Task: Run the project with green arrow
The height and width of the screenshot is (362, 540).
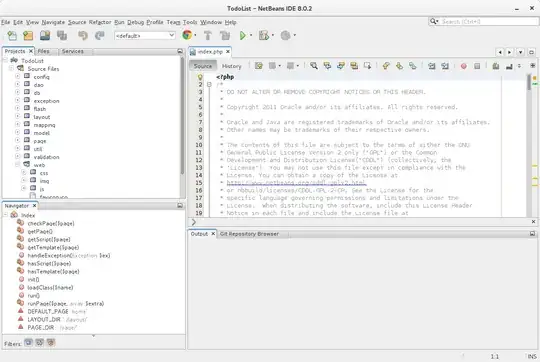Action: (x=243, y=35)
